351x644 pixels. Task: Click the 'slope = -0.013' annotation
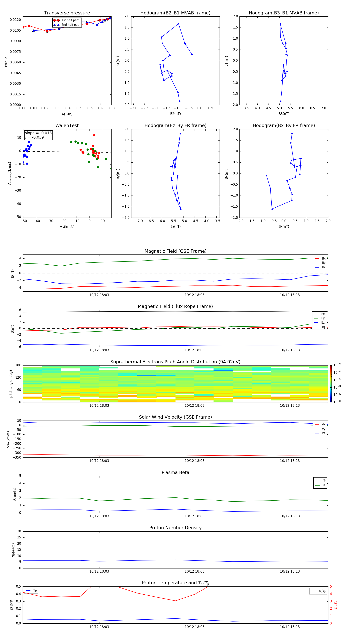(x=38, y=133)
